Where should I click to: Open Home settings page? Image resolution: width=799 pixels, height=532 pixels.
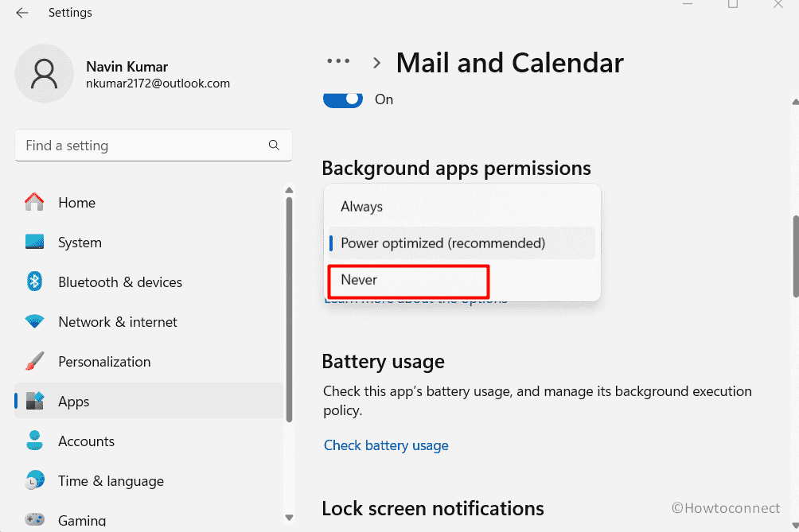149,203
